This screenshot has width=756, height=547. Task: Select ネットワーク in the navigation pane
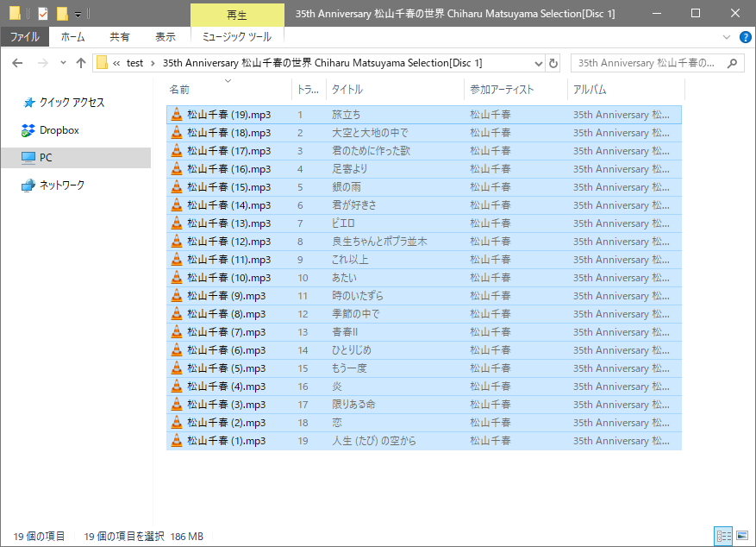click(62, 185)
